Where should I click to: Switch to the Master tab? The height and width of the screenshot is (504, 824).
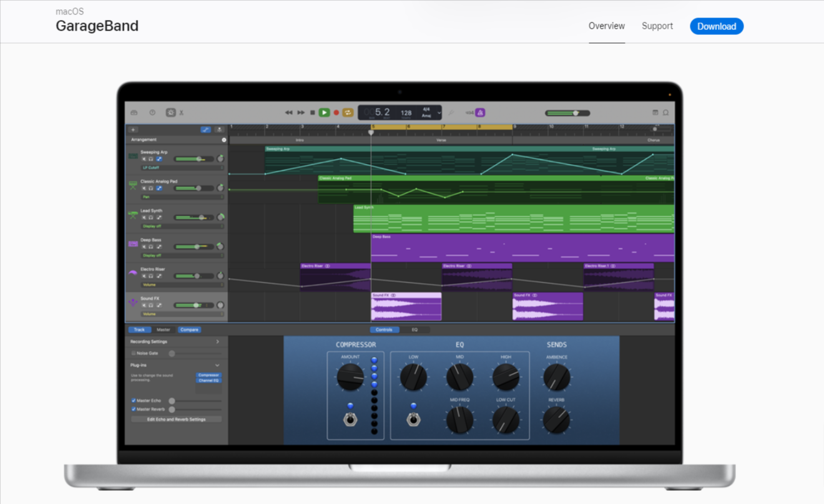click(164, 330)
